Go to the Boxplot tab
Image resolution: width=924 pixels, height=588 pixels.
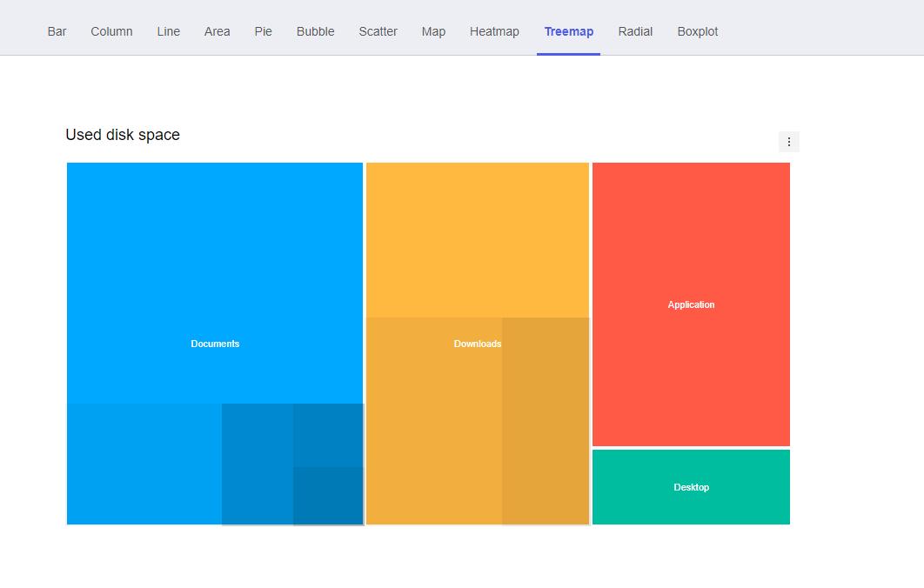(x=698, y=31)
